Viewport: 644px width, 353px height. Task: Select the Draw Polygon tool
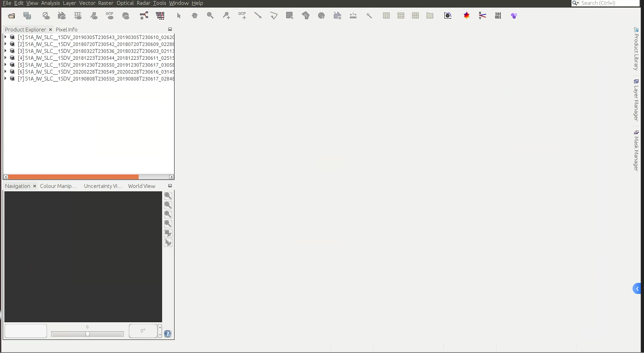pyautogui.click(x=306, y=16)
